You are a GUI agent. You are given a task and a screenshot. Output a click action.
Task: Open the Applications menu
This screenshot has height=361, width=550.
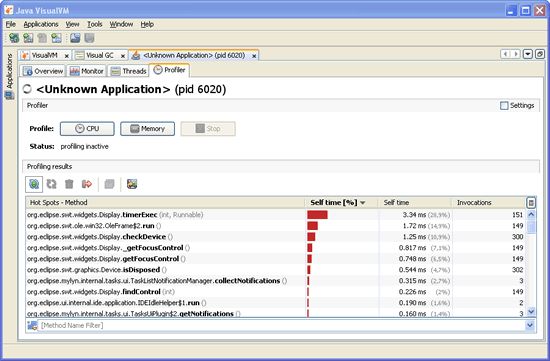41,24
